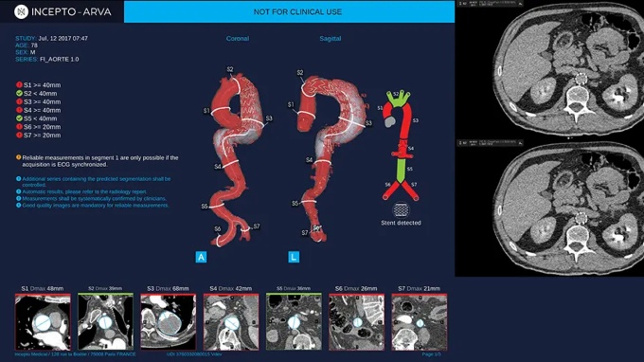Open the S3 Dmax 68mm cross-section thumbnail
Image resolution: width=644 pixels, height=362 pixels.
click(168, 322)
